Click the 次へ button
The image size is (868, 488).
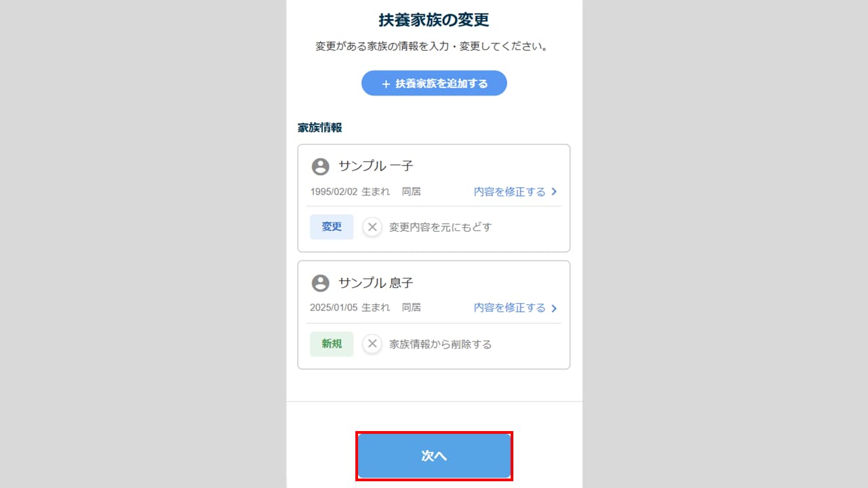[x=434, y=456]
